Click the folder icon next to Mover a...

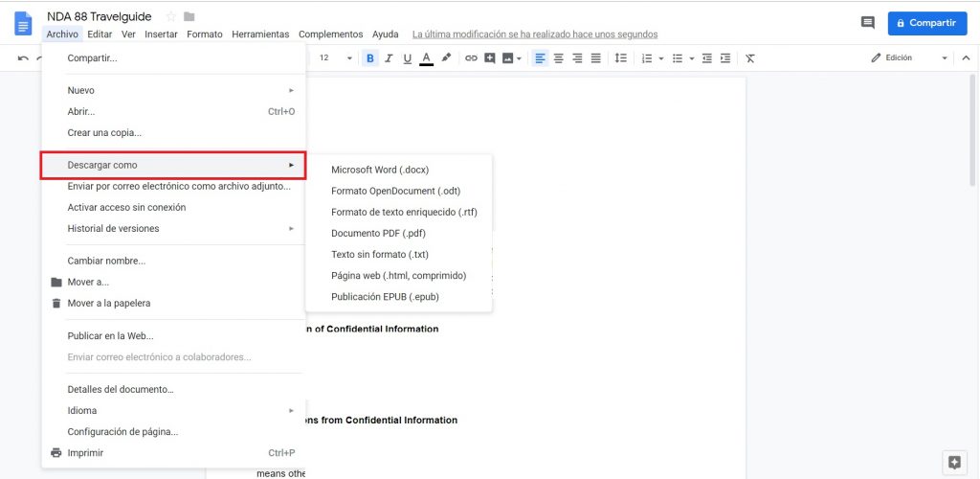pos(56,282)
